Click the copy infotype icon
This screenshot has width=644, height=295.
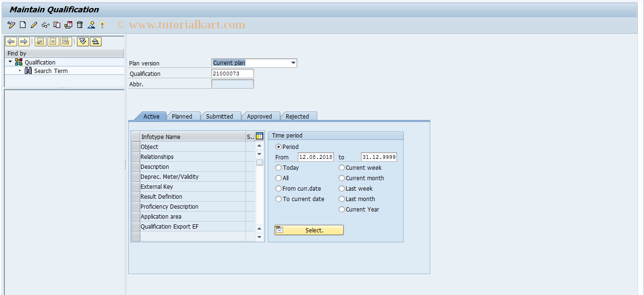point(57,25)
